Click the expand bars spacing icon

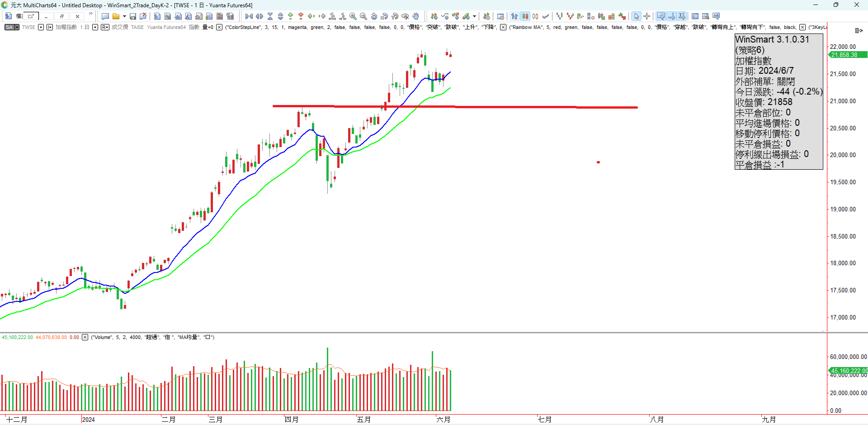coord(259,16)
